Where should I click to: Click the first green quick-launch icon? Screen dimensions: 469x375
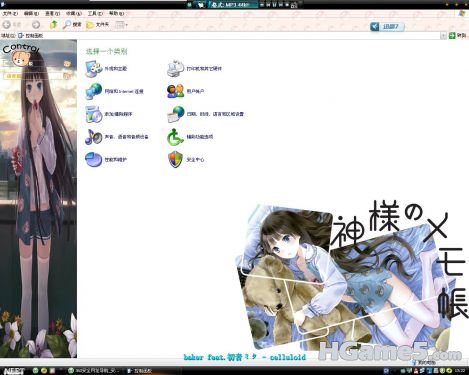(35, 371)
